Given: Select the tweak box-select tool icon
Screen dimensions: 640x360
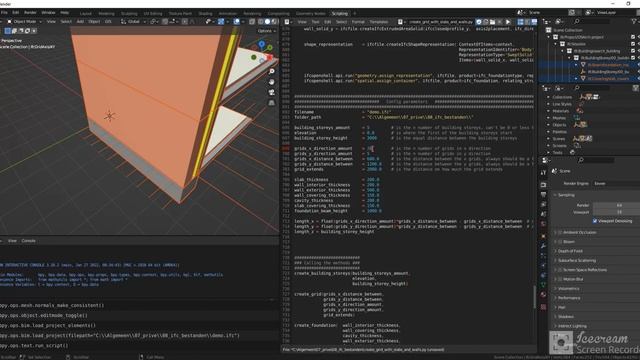Looking at the screenshot, I should (x=8, y=31).
